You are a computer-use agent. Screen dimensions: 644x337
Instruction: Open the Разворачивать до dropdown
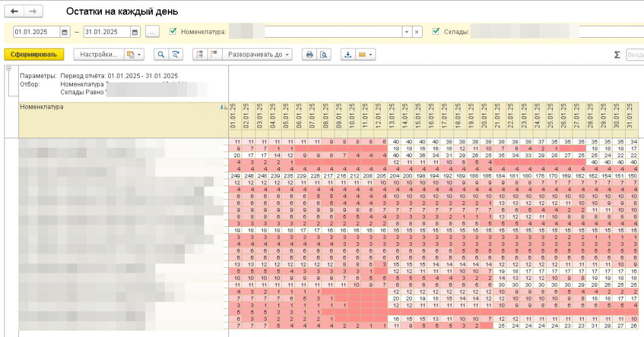pyautogui.click(x=257, y=55)
